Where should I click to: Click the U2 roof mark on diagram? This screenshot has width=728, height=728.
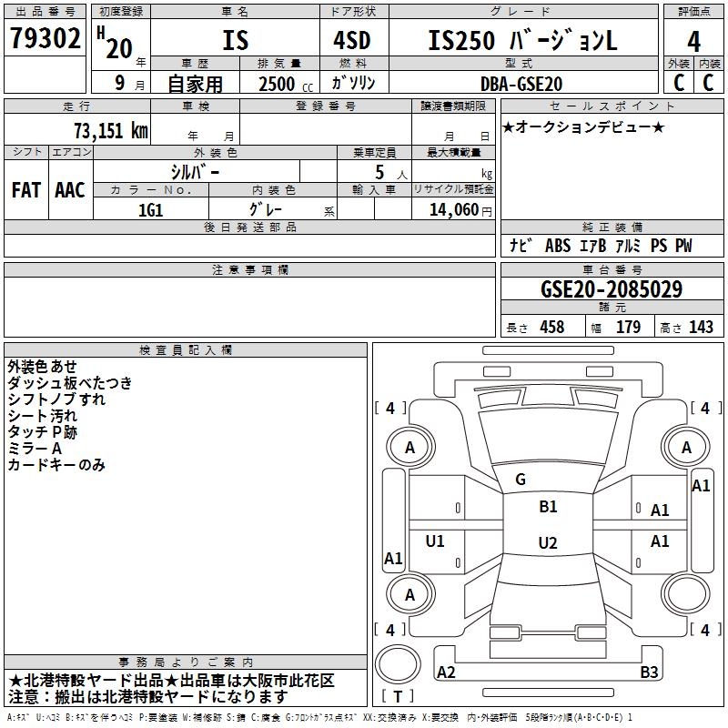pos(548,542)
